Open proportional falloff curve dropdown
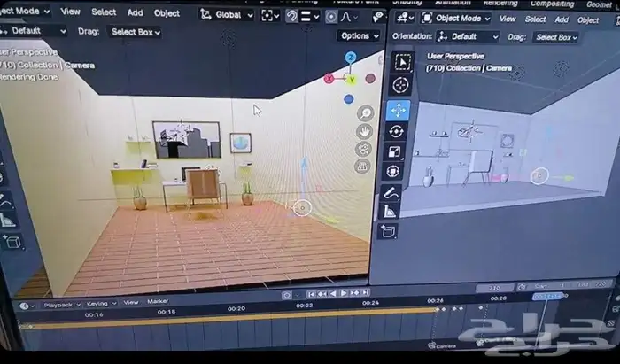620x364 pixels. [x=349, y=17]
